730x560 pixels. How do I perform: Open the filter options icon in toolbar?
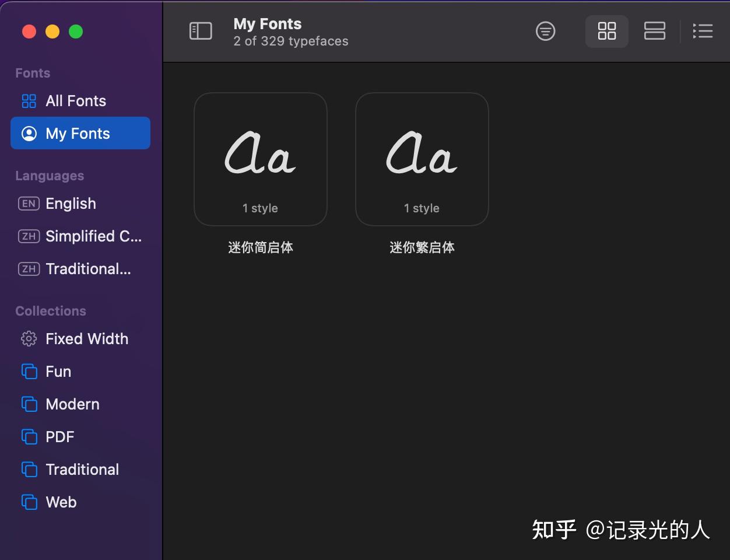click(x=545, y=31)
